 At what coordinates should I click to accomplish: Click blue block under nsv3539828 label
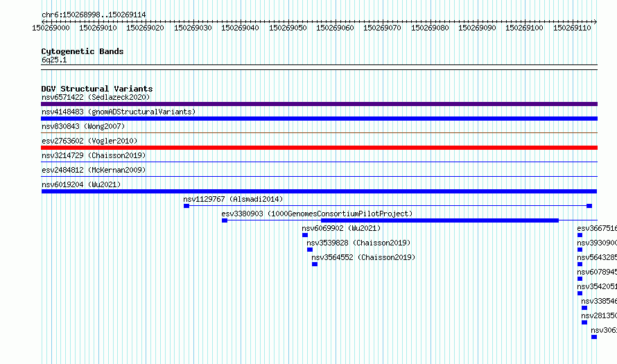pos(310,250)
